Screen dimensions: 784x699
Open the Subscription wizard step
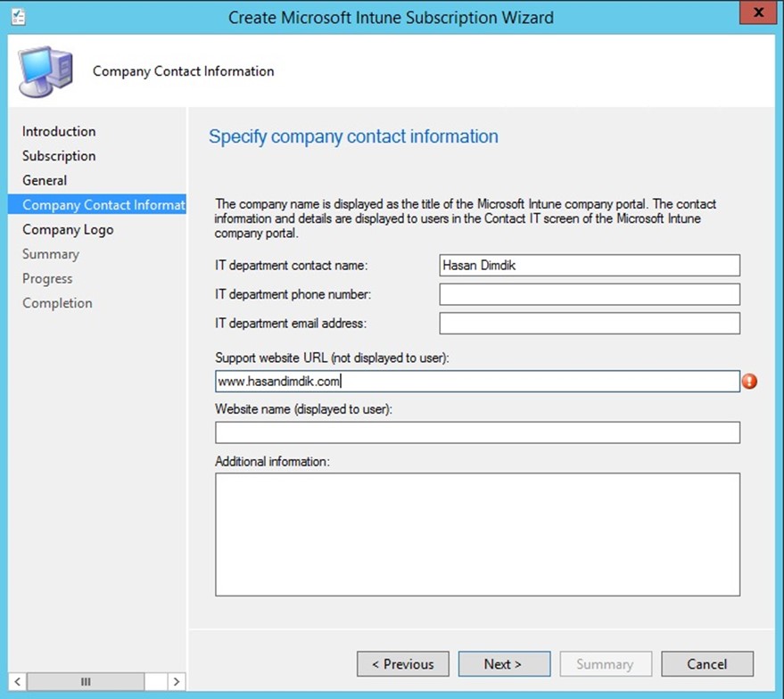(x=59, y=156)
